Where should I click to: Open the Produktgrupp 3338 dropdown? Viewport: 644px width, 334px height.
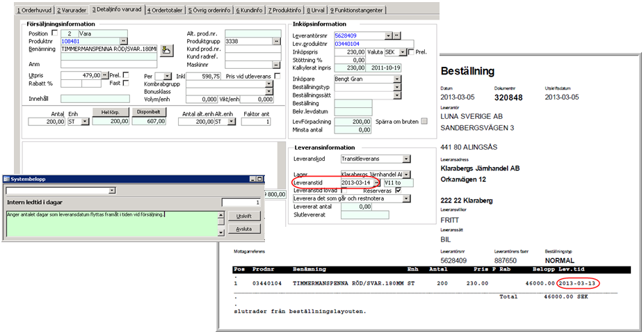point(276,41)
